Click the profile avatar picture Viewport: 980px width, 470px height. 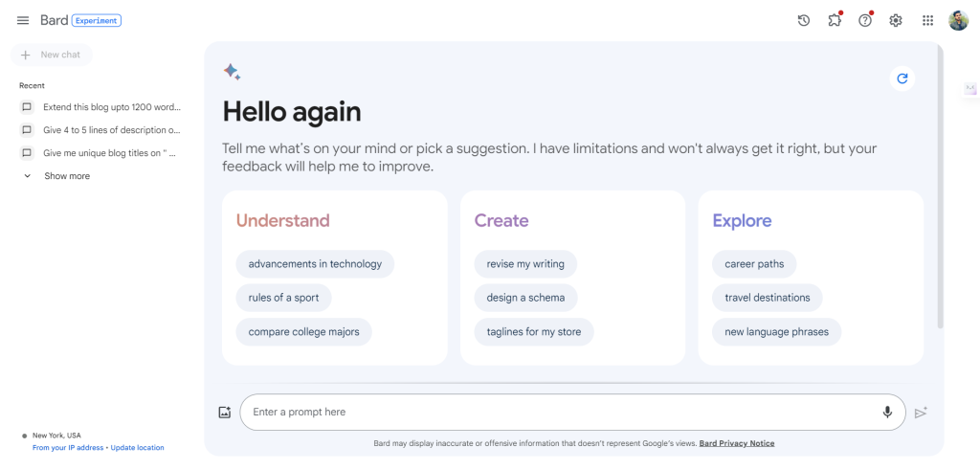[958, 20]
